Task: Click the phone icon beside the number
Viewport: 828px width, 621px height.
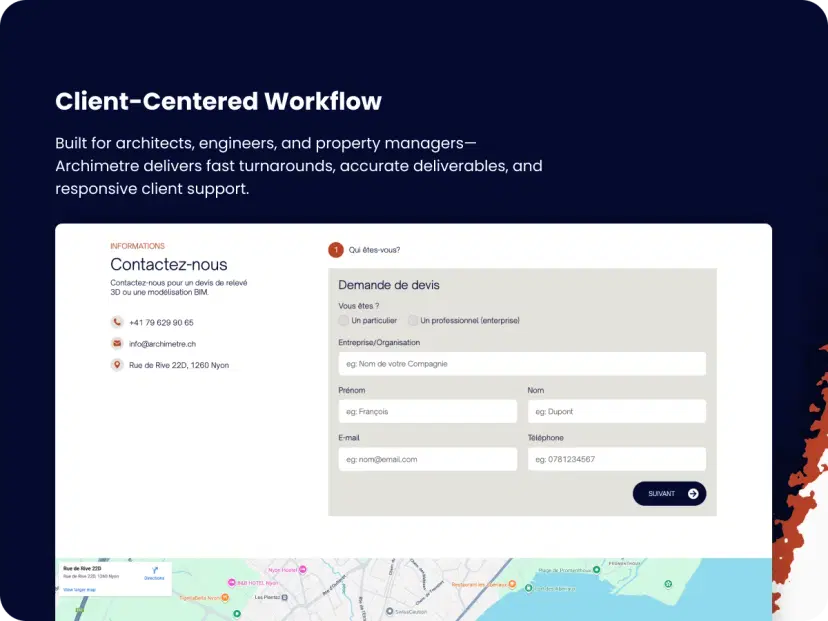Action: [x=117, y=322]
